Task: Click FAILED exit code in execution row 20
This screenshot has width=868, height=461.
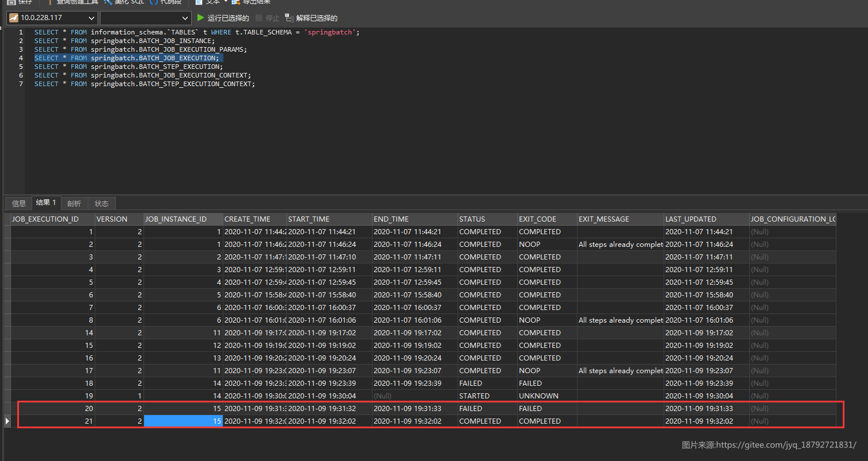Action: (x=547, y=409)
